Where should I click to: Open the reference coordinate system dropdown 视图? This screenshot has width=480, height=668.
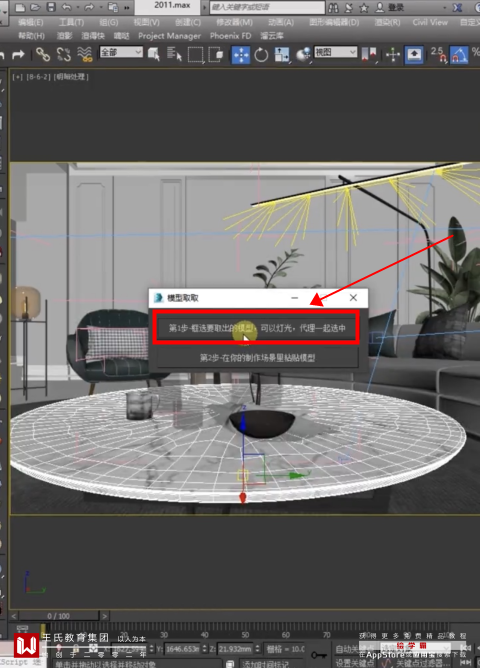point(336,52)
